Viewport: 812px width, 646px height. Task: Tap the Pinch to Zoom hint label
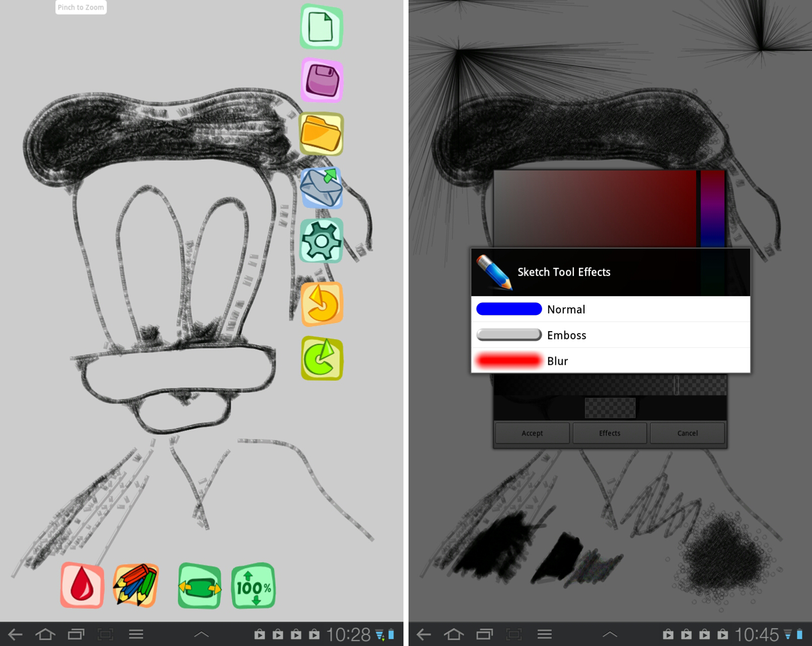coord(81,7)
